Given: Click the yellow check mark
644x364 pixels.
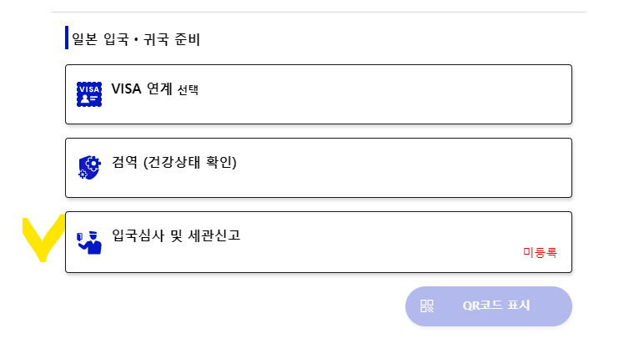Looking at the screenshot, I should pyautogui.click(x=43, y=238).
